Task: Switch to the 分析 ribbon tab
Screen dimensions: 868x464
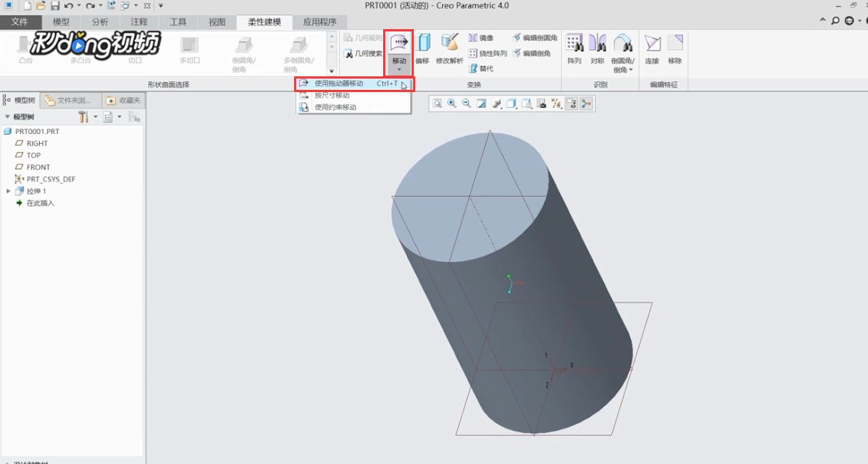Action: [x=100, y=22]
